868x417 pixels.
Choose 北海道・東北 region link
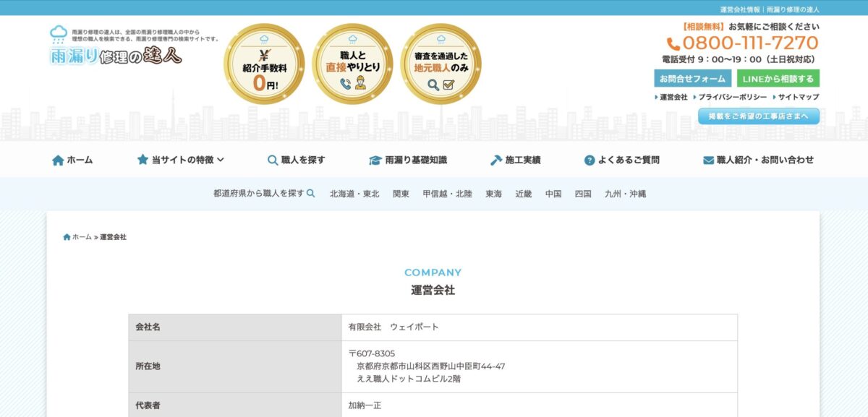354,194
